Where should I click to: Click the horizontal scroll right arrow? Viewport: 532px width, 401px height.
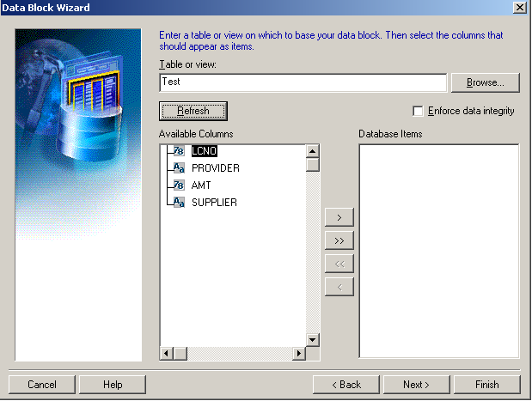pyautogui.click(x=299, y=354)
